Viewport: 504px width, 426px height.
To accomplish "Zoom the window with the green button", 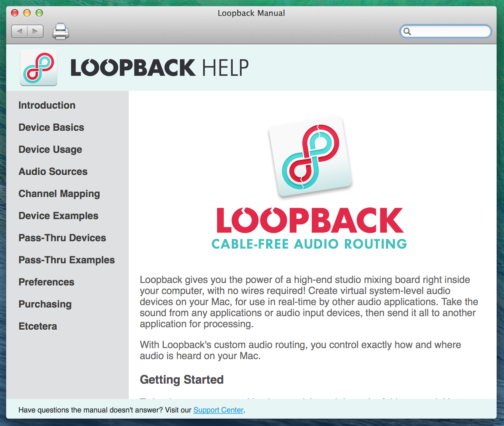I will tap(39, 13).
